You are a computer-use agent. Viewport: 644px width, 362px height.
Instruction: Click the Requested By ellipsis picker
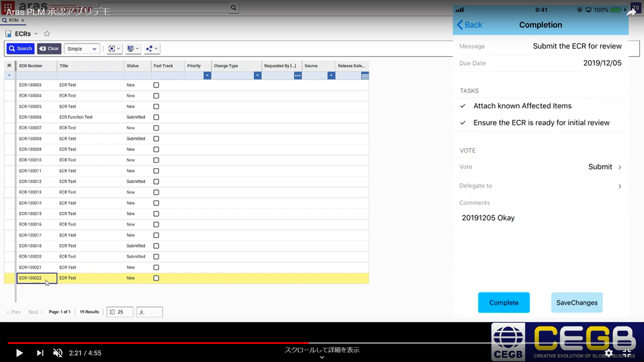tap(297, 76)
